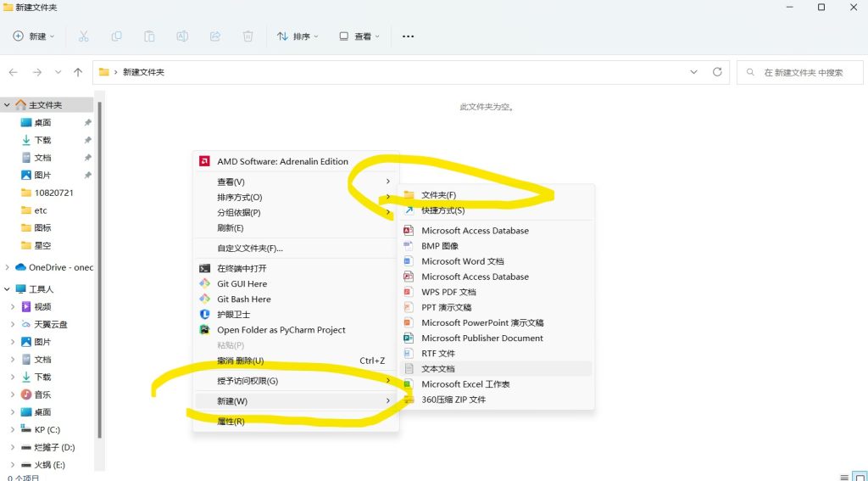
Task: Create a Microsoft Word 文档
Action: pyautogui.click(x=497, y=261)
